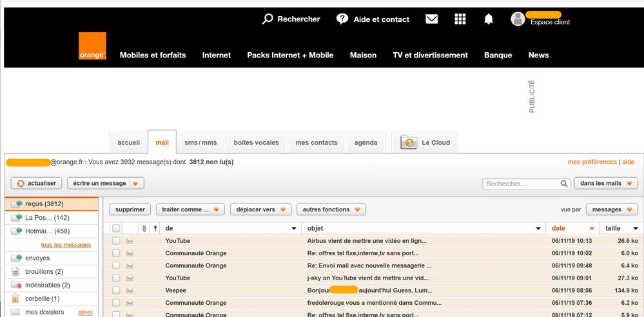Viewport: 644px width, 317px height.
Task: Switch to mes contacts tab
Action: 317,142
